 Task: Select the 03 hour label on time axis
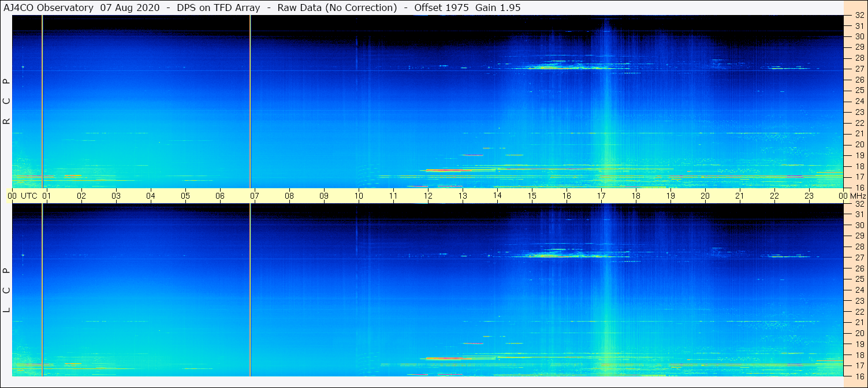pyautogui.click(x=116, y=196)
